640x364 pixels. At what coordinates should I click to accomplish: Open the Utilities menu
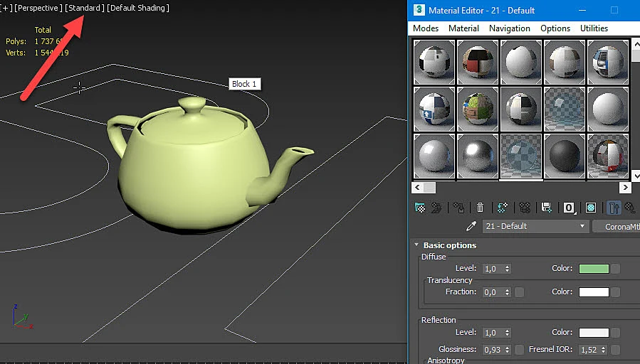(594, 28)
